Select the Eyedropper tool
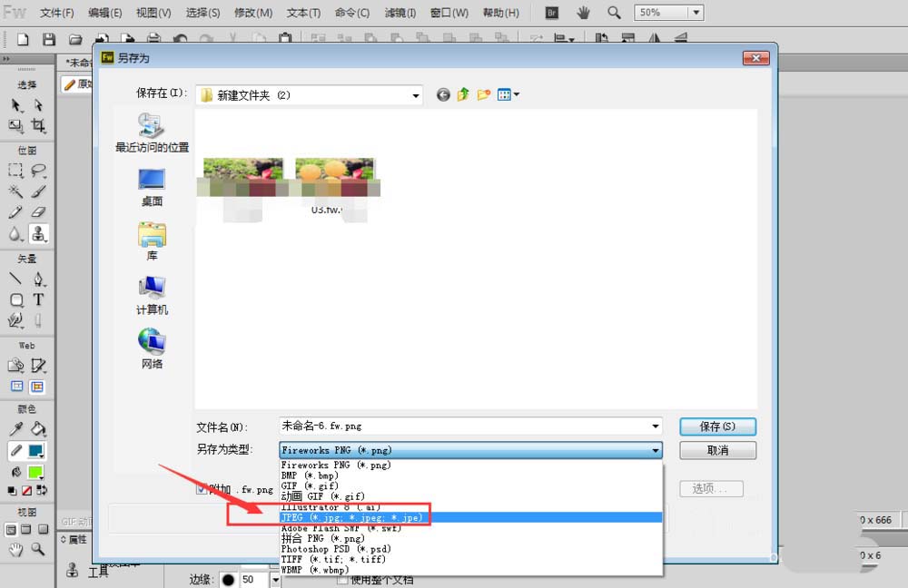 [17, 427]
